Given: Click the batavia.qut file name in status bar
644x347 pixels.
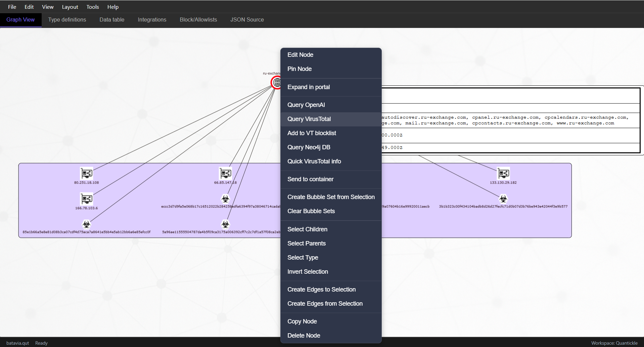Looking at the screenshot, I should (18, 343).
